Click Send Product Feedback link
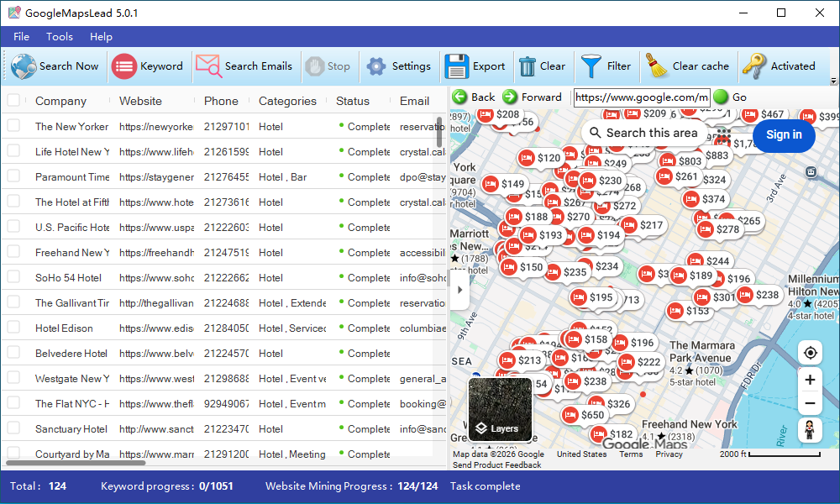Viewport: 840px width, 504px height. coord(496,465)
